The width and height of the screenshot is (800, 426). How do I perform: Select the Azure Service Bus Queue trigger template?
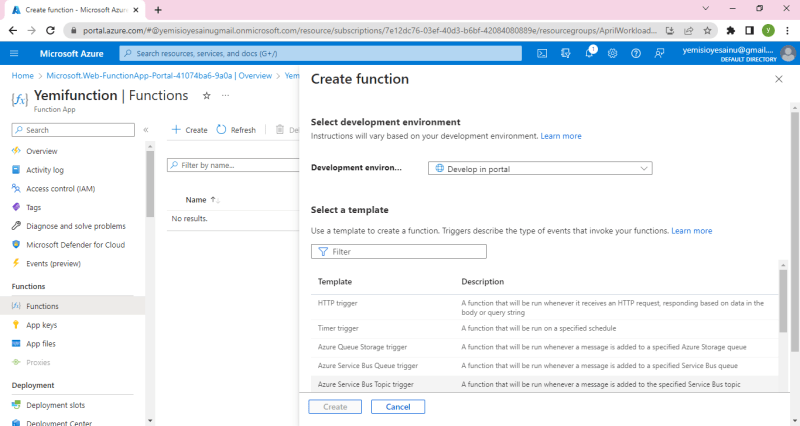point(544,366)
